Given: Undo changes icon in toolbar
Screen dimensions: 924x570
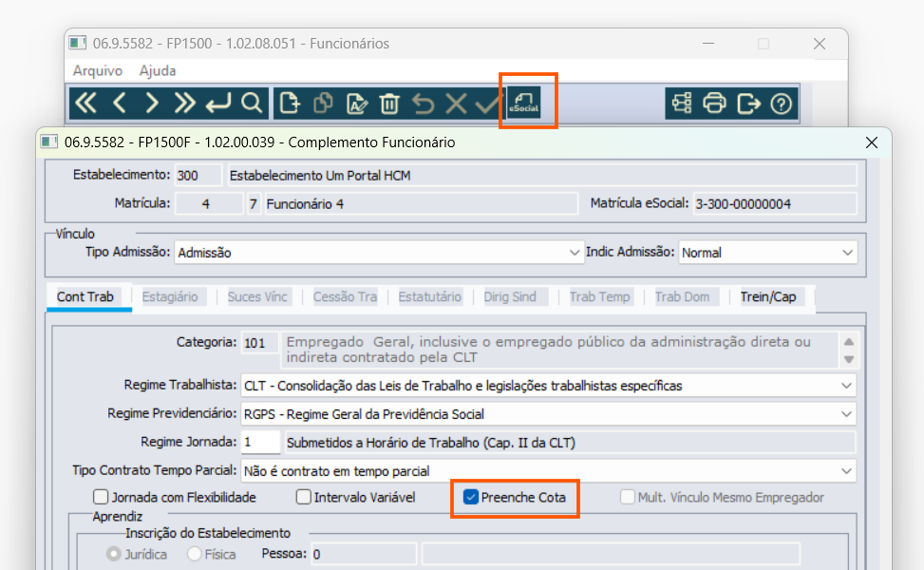Looking at the screenshot, I should coord(424,104).
